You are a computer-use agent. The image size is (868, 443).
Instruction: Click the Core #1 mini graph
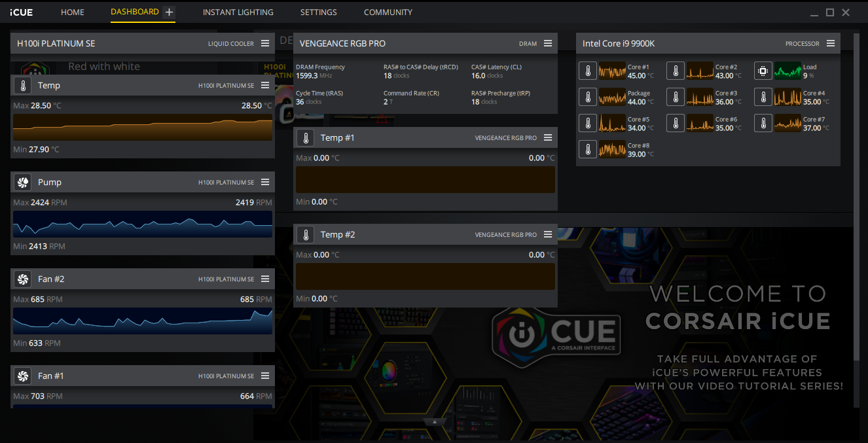point(612,71)
